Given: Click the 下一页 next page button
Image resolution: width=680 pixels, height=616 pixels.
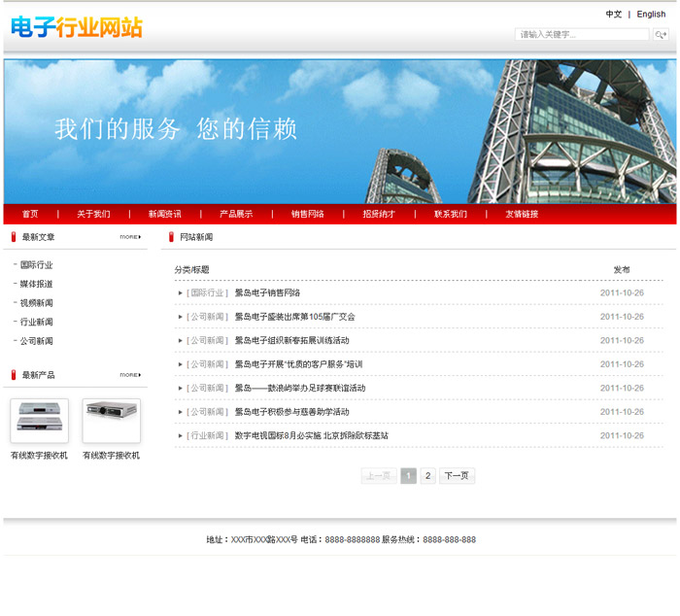Looking at the screenshot, I should click(457, 476).
